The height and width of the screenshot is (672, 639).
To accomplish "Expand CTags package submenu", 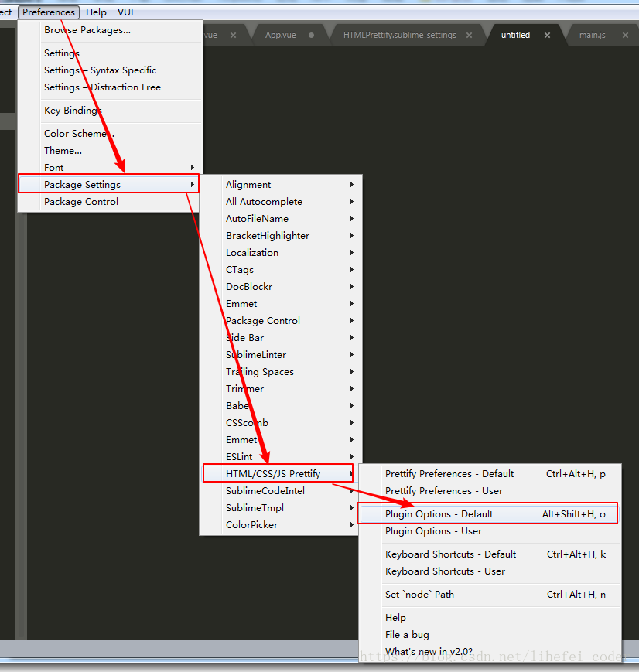I will (281, 270).
